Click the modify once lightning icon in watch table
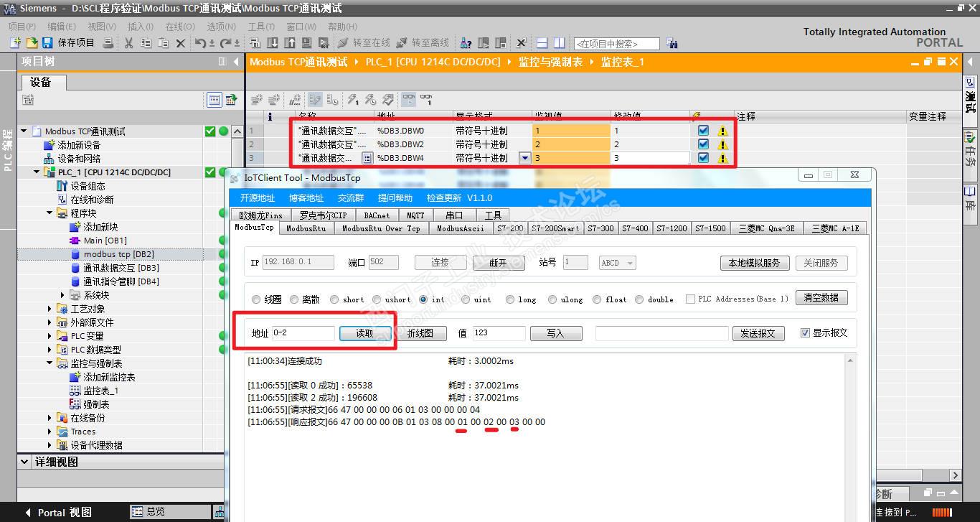The width and height of the screenshot is (980, 522). coord(352,99)
